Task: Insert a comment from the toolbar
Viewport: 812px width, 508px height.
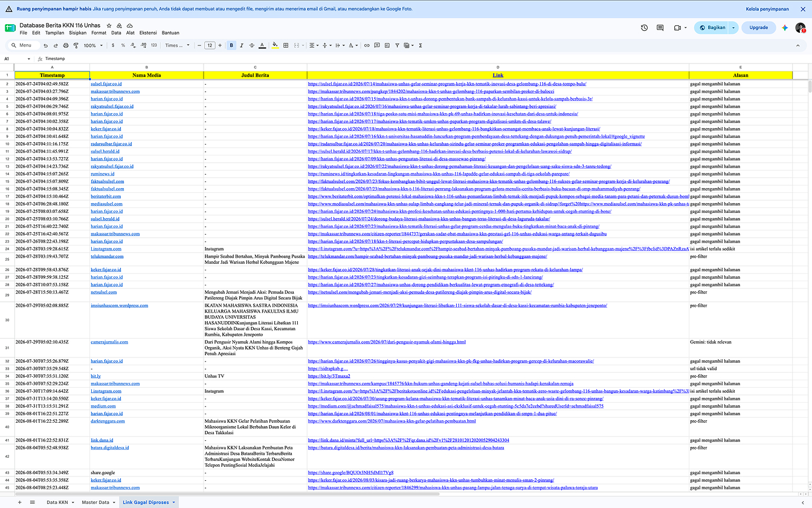Action: [x=377, y=45]
